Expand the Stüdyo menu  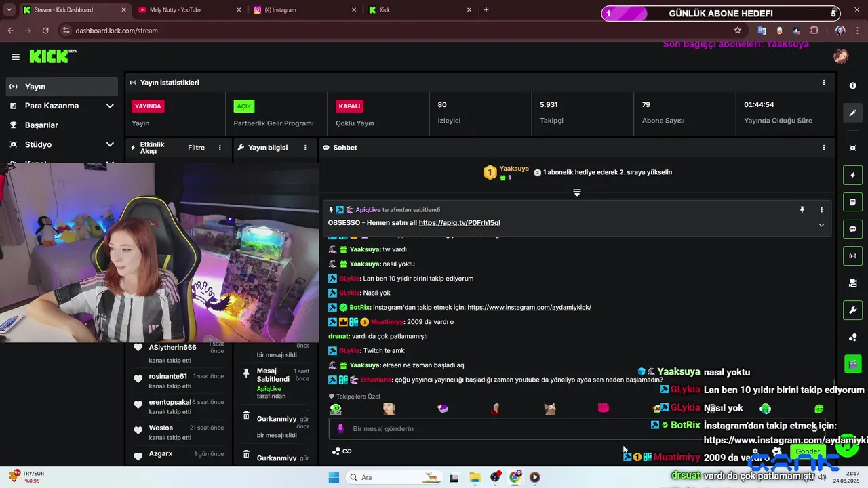click(110, 144)
